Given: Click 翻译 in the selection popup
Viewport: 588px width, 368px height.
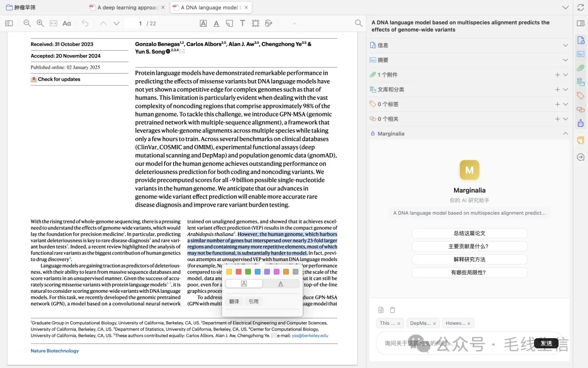Looking at the screenshot, I should point(234,301).
